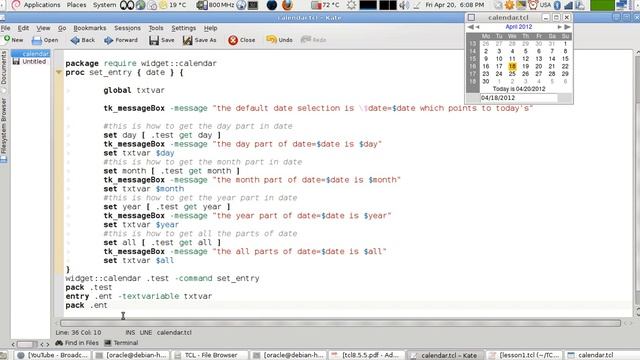Open the Bookmarks menu
The height and width of the screenshot is (360, 640).
click(90, 28)
